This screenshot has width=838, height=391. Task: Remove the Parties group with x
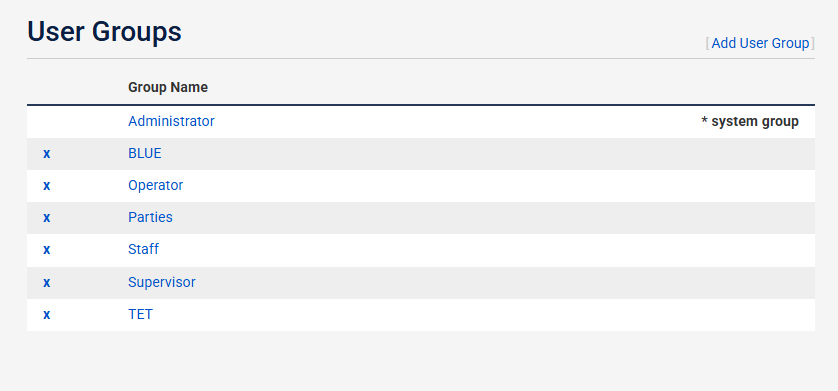coord(46,218)
